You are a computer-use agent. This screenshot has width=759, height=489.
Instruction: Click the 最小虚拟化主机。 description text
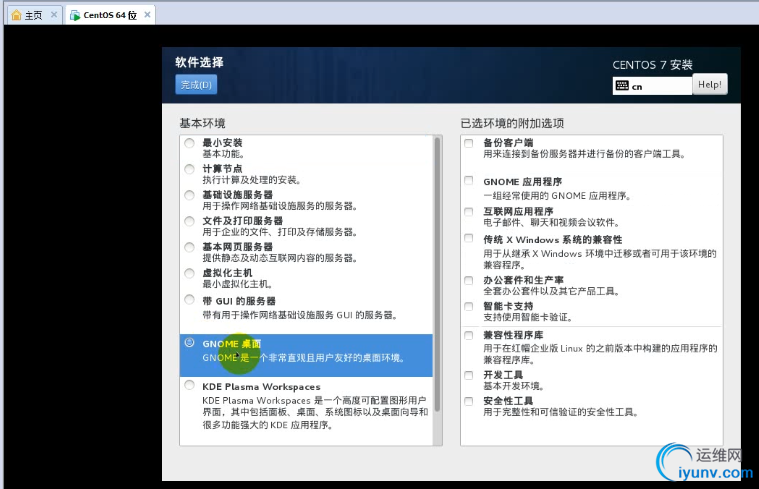pyautogui.click(x=238, y=284)
